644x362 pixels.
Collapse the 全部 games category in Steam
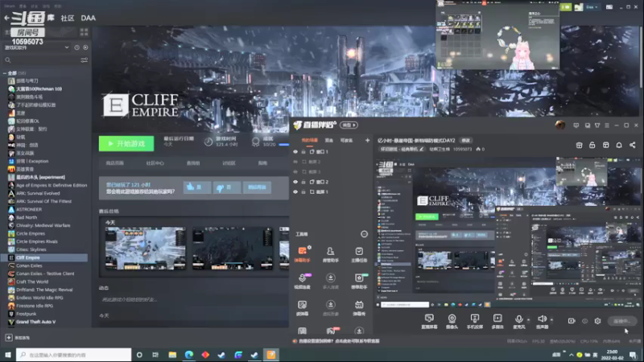(5, 73)
